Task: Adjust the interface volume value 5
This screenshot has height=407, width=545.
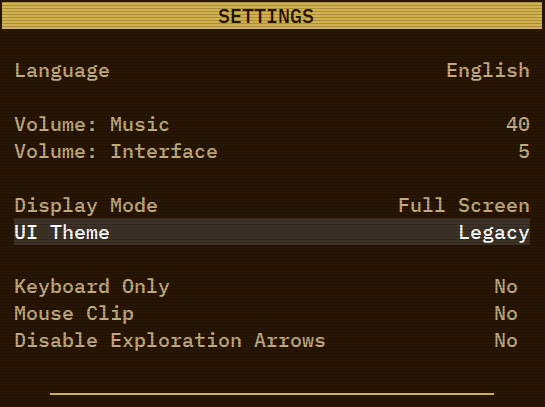Action: pos(524,152)
